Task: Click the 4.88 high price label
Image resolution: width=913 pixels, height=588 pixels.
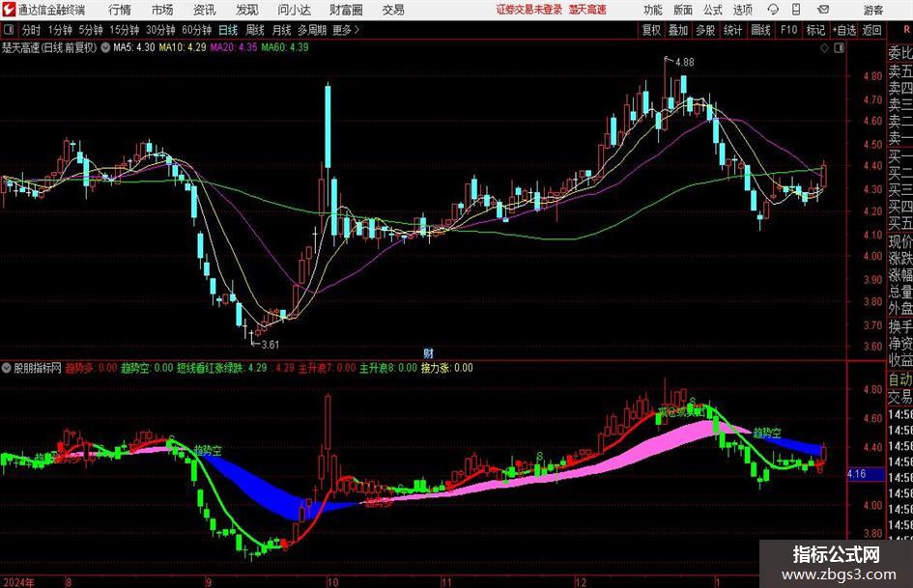Action: [x=684, y=62]
